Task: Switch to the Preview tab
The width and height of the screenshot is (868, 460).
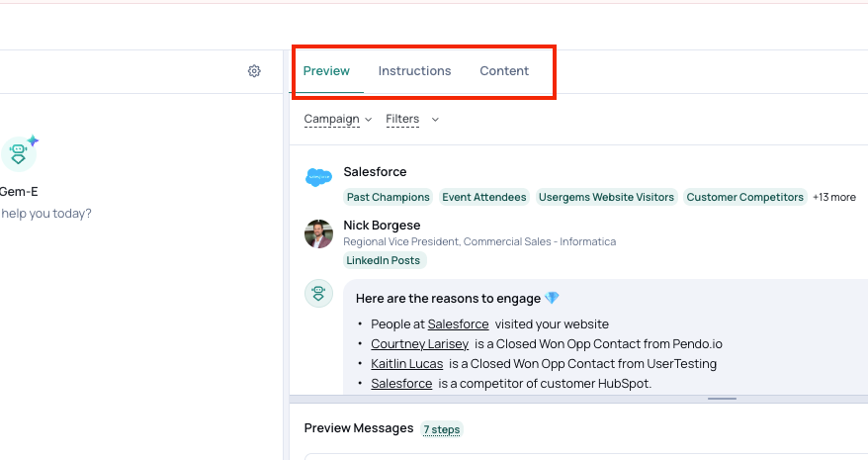Action: [326, 71]
